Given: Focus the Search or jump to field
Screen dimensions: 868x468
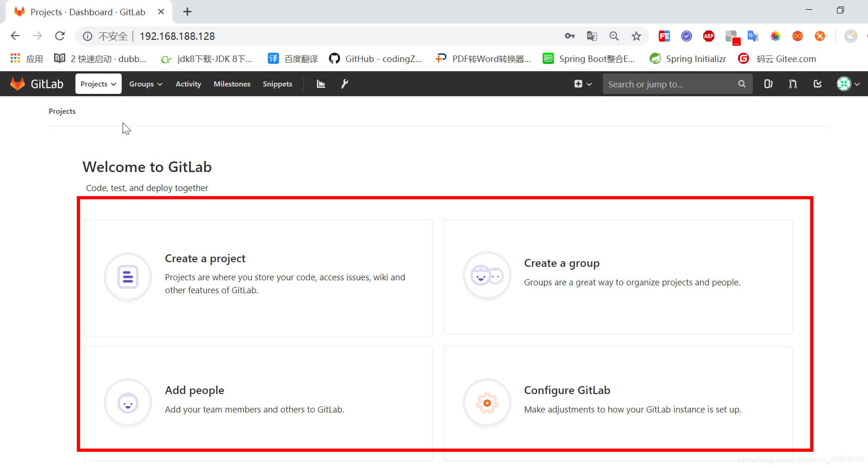Looking at the screenshot, I should (x=677, y=84).
